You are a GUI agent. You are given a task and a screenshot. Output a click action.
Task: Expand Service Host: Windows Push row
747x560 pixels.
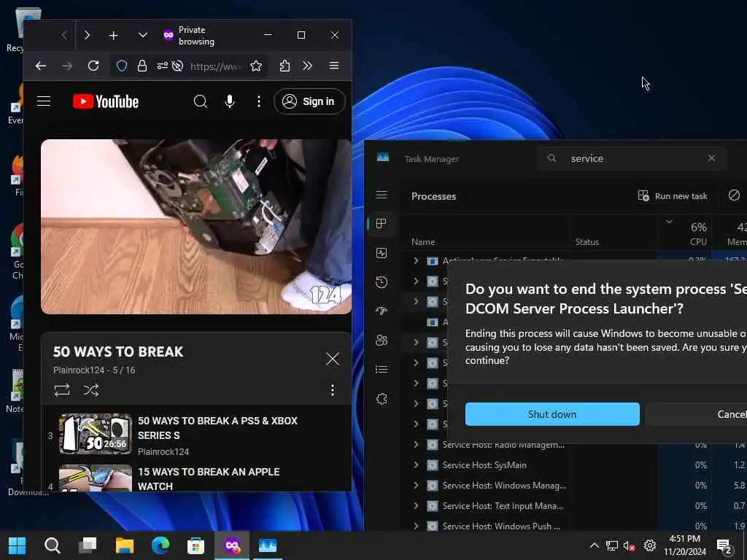(416, 526)
